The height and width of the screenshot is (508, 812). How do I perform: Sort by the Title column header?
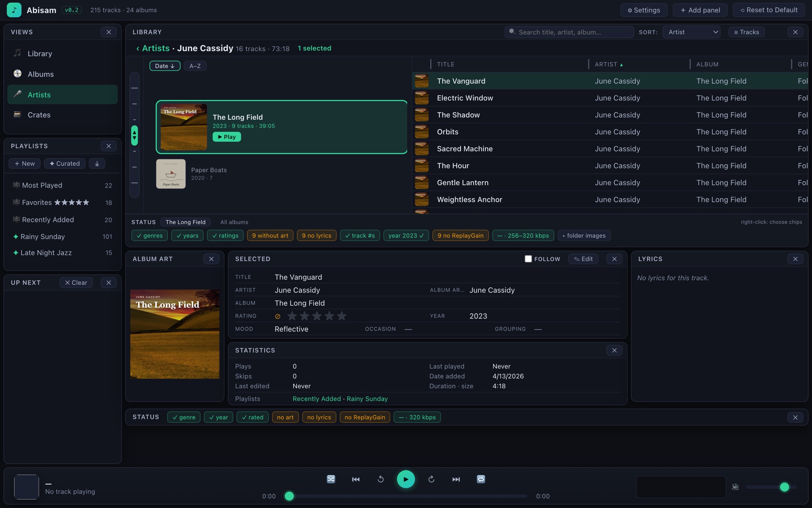(x=445, y=64)
